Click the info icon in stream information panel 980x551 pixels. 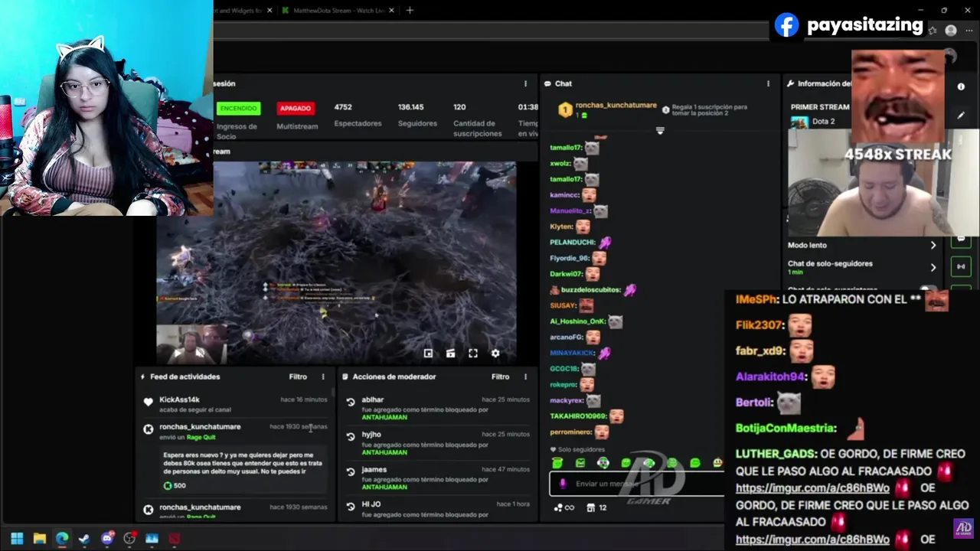(961, 86)
